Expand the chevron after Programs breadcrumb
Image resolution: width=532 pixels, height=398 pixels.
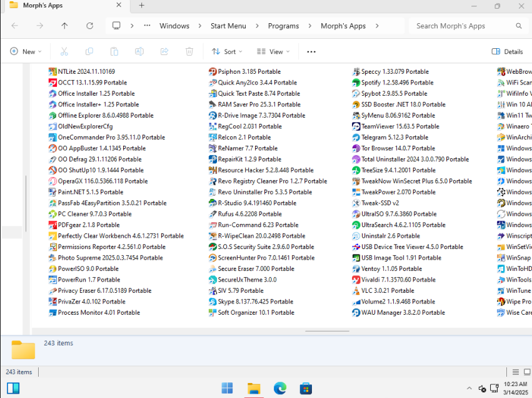pyautogui.click(x=310, y=26)
